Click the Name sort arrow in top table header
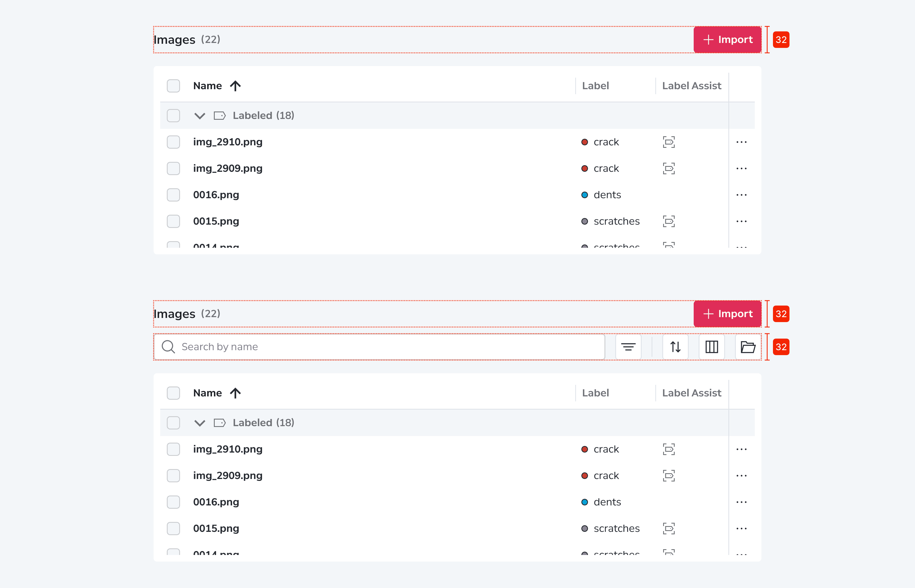The image size is (915, 588). [x=235, y=86]
